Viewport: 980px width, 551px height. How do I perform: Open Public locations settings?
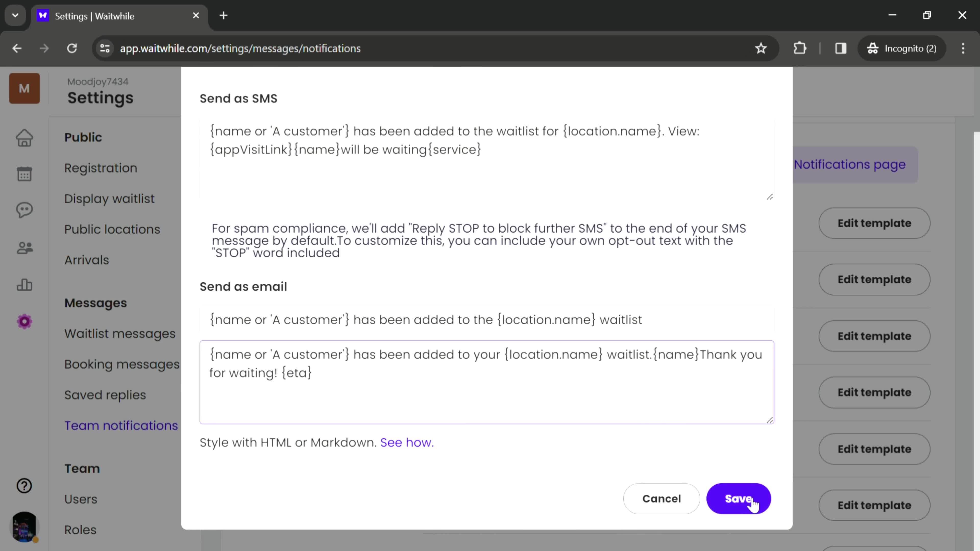tap(112, 229)
